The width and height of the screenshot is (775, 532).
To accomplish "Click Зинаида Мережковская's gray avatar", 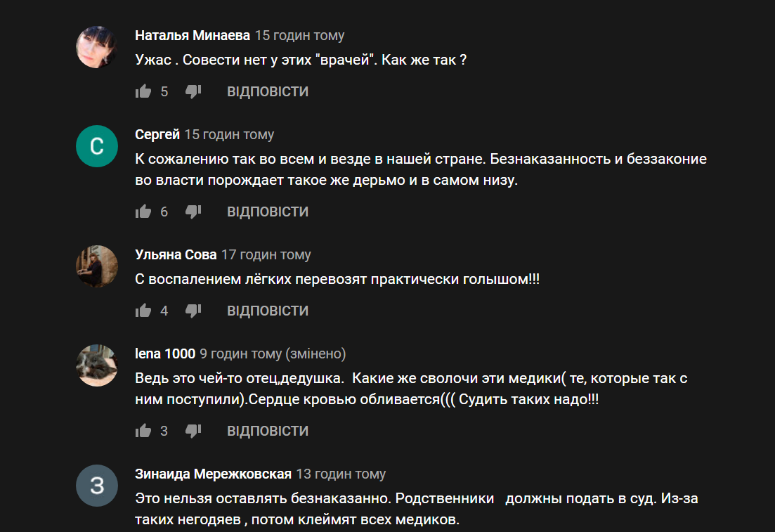I will (x=97, y=486).
